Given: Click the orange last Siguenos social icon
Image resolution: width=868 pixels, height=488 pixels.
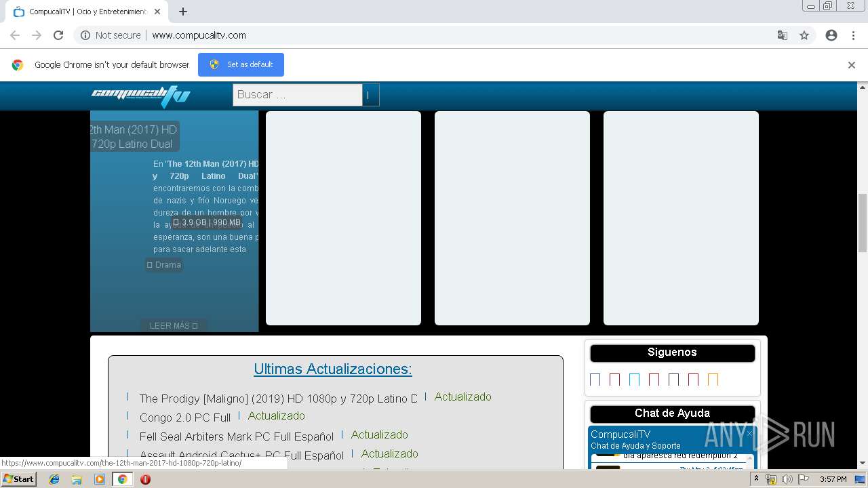Looking at the screenshot, I should tap(713, 380).
